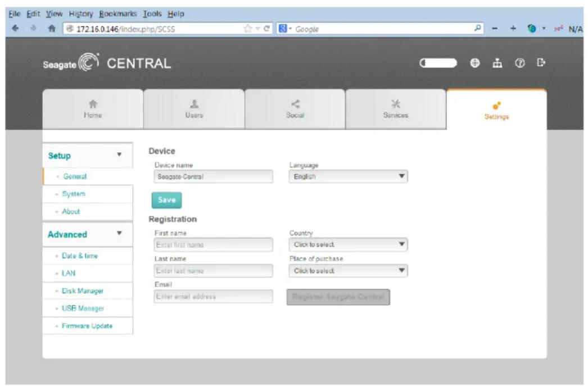Open the View menu
Screen dimensions: 588x386
55,14
